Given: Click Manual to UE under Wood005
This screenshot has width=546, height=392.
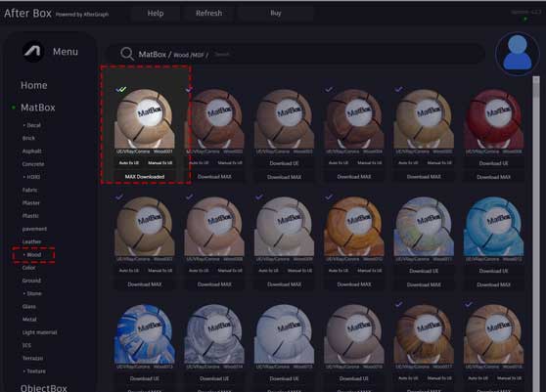Looking at the screenshot, I should (439, 163).
